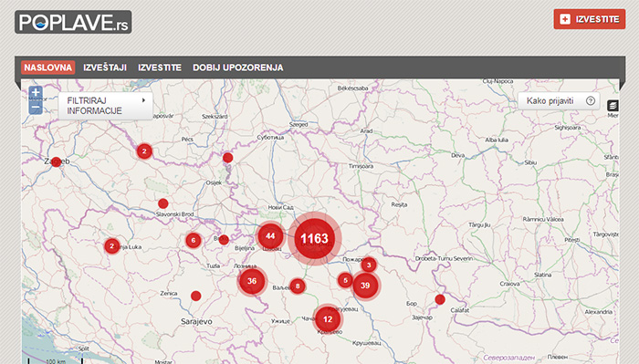Image resolution: width=639 pixels, height=364 pixels.
Task: Click the red IZVESTITE button with plus icon
Action: pyautogui.click(x=590, y=19)
